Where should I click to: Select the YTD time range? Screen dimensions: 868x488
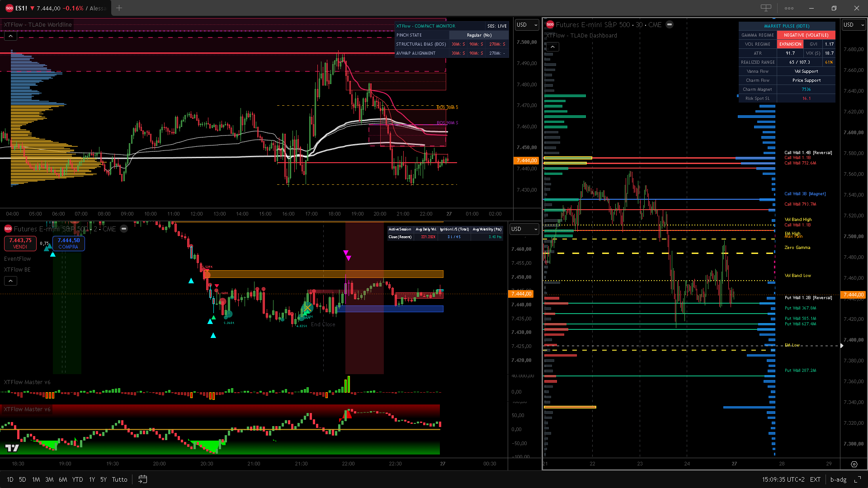coord(78,479)
